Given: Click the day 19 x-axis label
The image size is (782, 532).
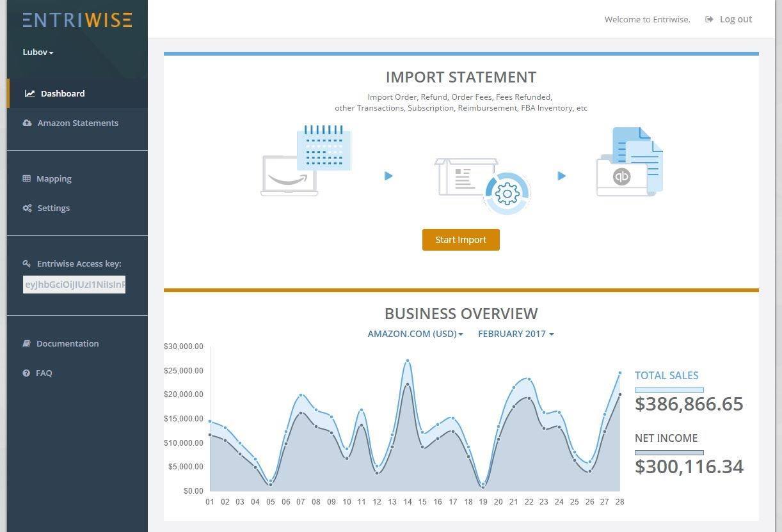Looking at the screenshot, I should pyautogui.click(x=483, y=502).
